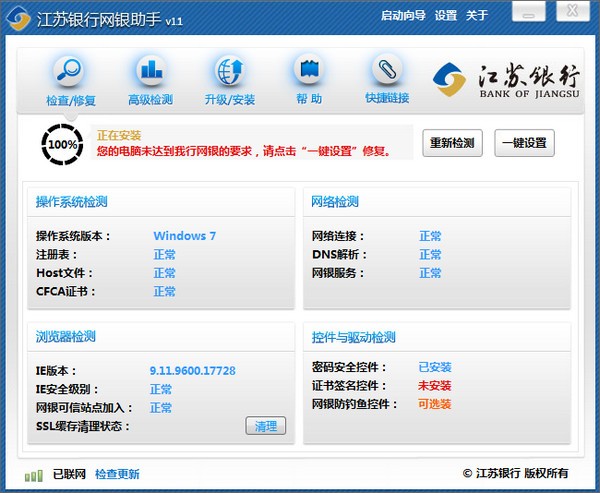Click the 可选装 status for 防钓鱼控件
The image size is (600, 493).
coord(434,404)
